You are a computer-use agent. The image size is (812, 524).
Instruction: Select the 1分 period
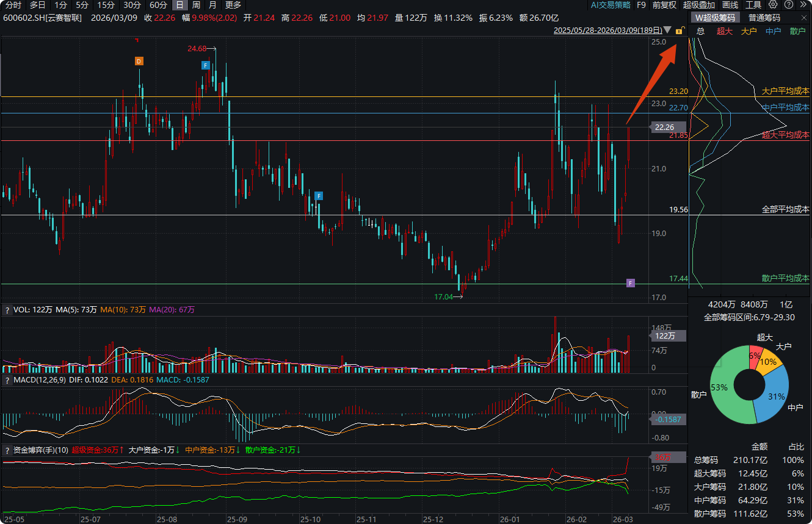61,5
